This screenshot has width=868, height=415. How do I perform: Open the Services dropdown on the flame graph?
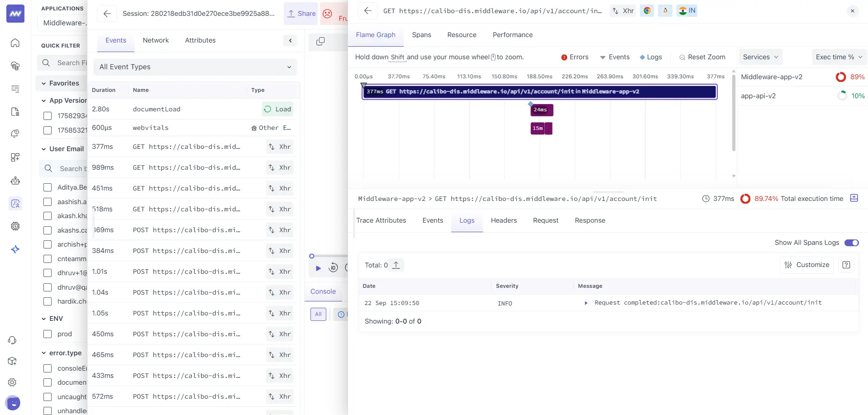(x=760, y=57)
